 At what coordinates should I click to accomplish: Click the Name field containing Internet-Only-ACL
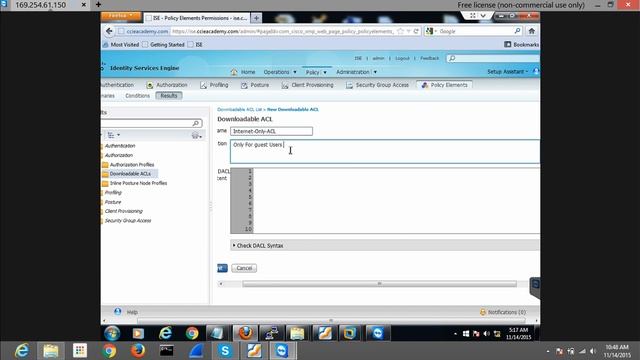[271, 131]
